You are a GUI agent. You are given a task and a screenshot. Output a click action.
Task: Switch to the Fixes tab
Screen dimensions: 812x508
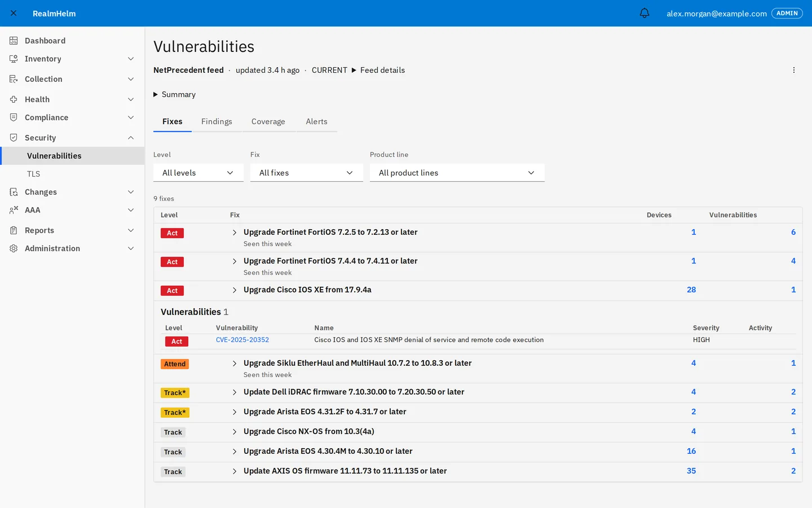(173, 121)
